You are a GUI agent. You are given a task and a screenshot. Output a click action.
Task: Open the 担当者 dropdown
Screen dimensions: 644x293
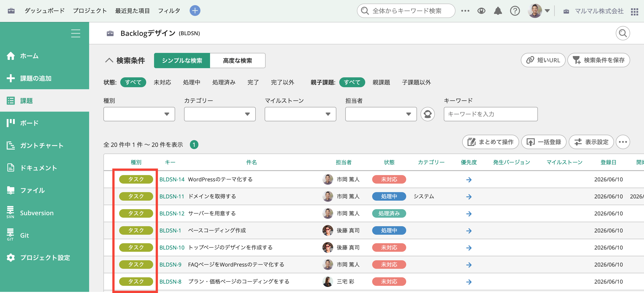coord(381,114)
